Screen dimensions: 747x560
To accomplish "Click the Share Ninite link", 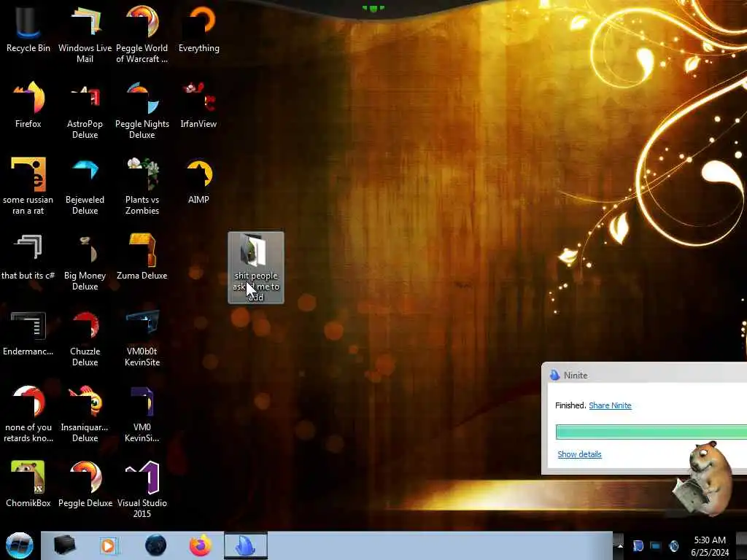I will pos(610,405).
